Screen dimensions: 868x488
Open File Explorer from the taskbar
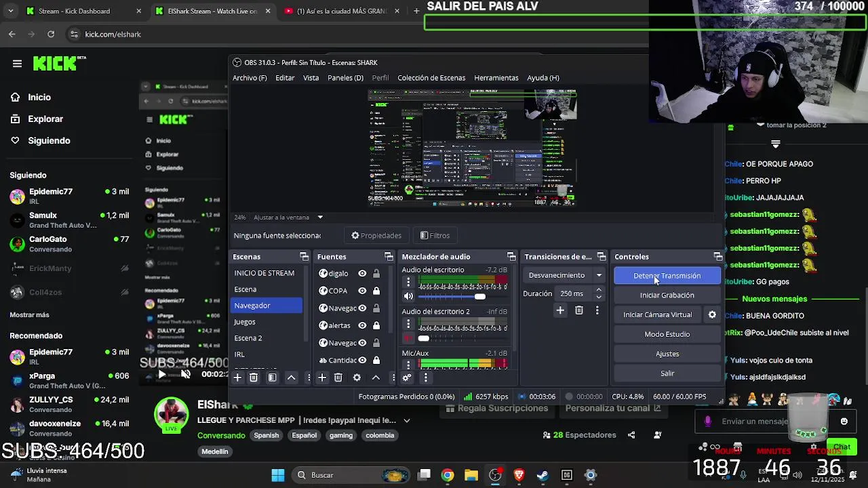[x=471, y=475]
